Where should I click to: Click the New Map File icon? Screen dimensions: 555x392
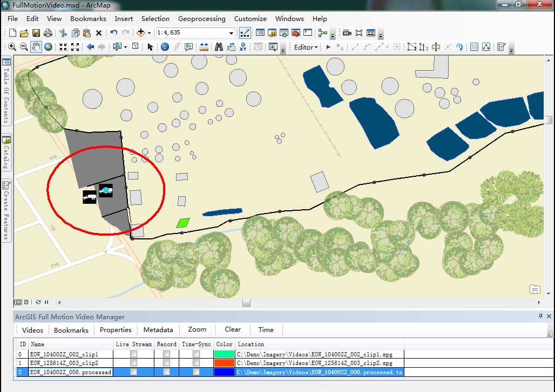click(12, 33)
